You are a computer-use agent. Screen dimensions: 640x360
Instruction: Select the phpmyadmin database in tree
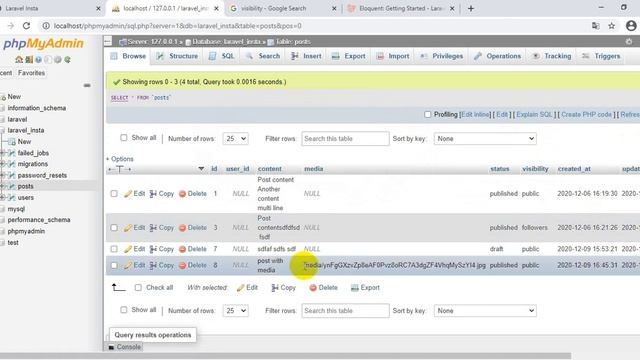[x=26, y=231]
